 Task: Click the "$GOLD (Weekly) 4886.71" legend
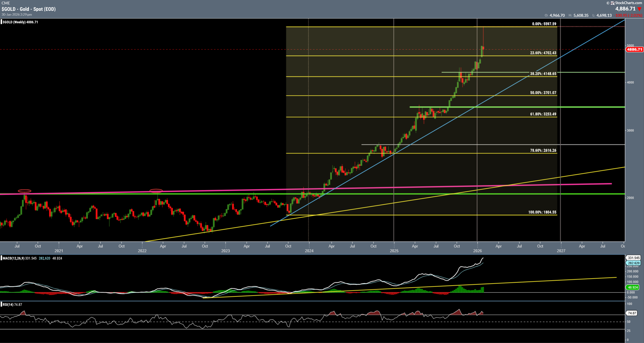(20, 22)
